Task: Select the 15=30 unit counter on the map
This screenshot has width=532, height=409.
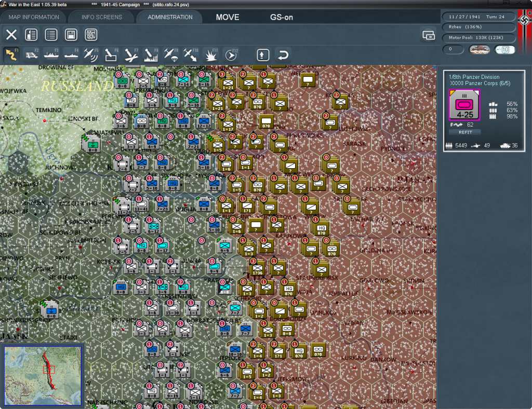Action: (172, 308)
